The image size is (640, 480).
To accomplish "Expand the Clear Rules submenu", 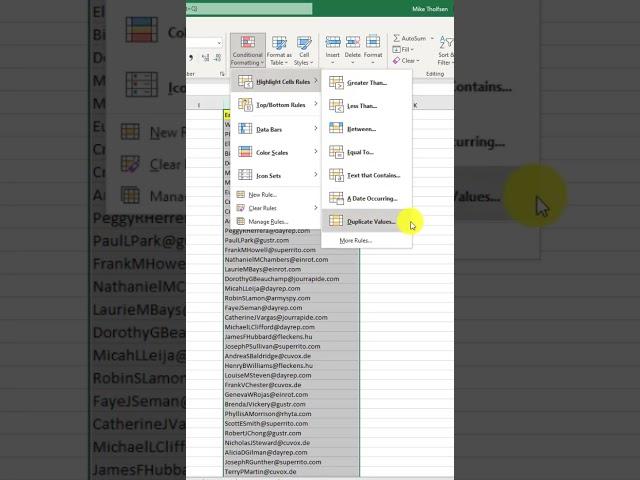I will pos(276,208).
